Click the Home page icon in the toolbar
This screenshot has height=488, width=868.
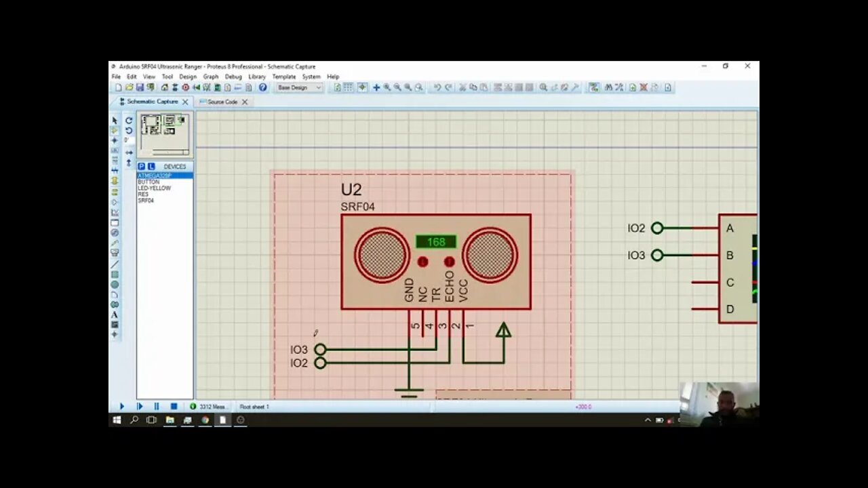pos(164,87)
